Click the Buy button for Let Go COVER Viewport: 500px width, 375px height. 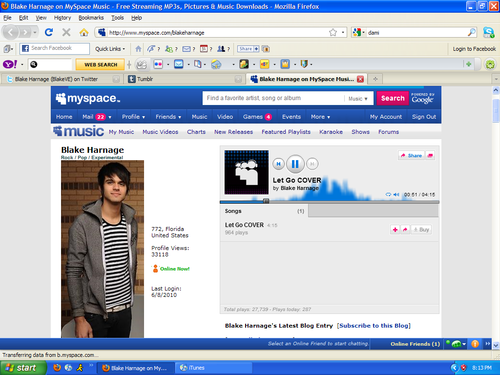click(421, 229)
